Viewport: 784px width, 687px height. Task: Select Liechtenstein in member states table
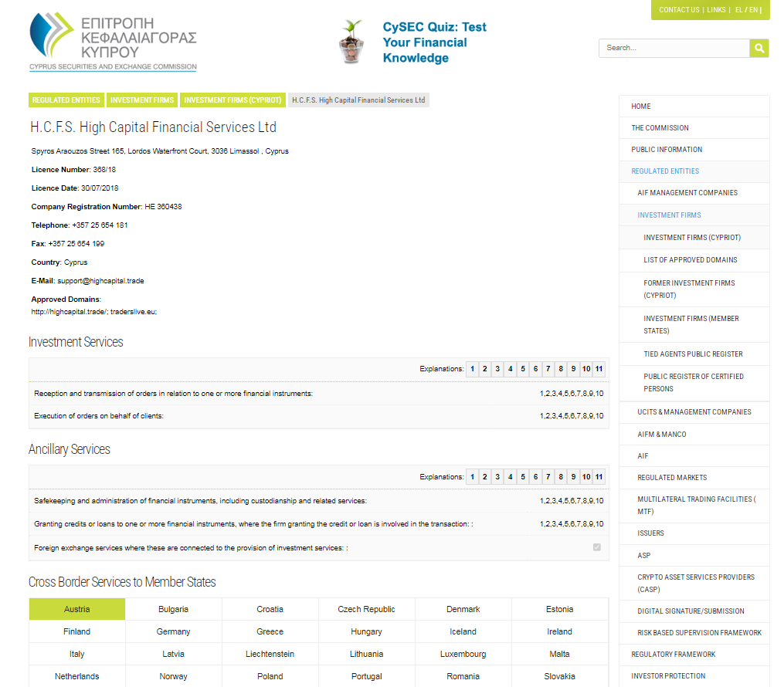pos(270,654)
